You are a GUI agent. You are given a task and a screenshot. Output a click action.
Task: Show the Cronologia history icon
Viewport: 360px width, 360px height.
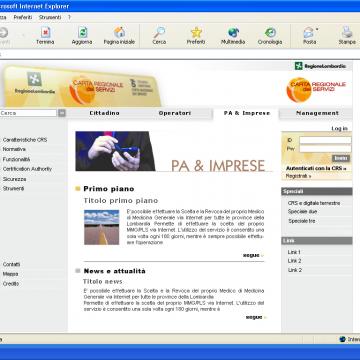270,33
